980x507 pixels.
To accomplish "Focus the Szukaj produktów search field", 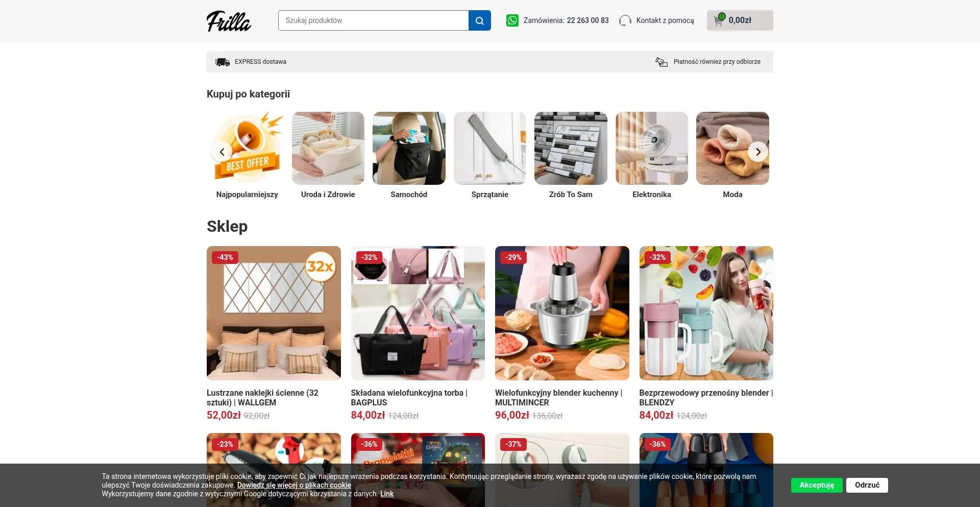I will [x=374, y=20].
